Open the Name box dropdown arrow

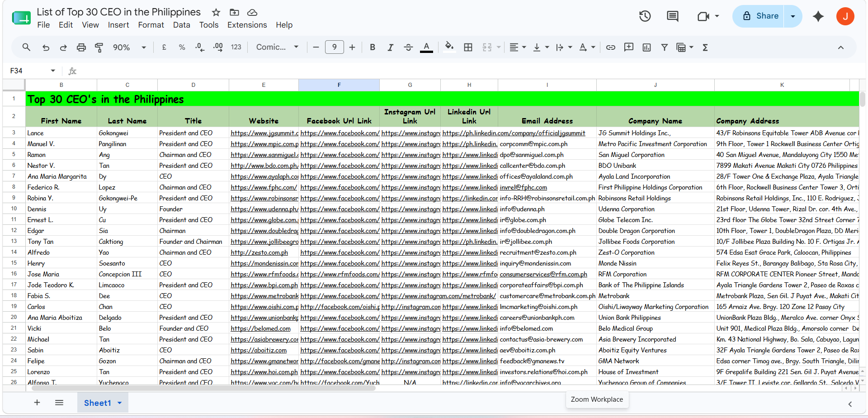tap(53, 71)
